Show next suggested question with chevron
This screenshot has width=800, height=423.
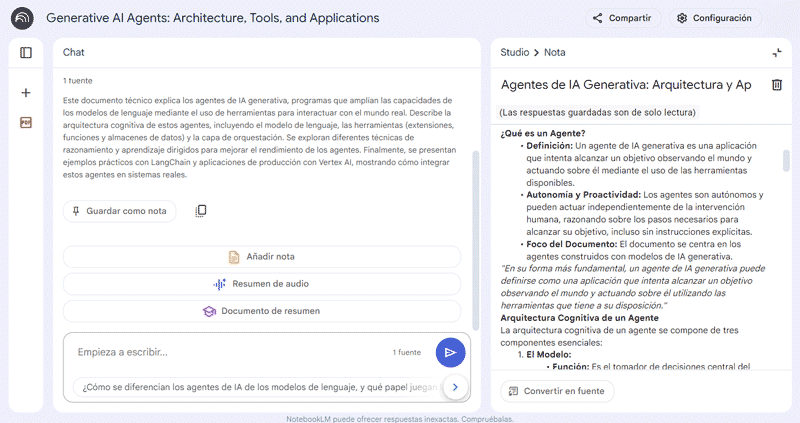coord(454,386)
